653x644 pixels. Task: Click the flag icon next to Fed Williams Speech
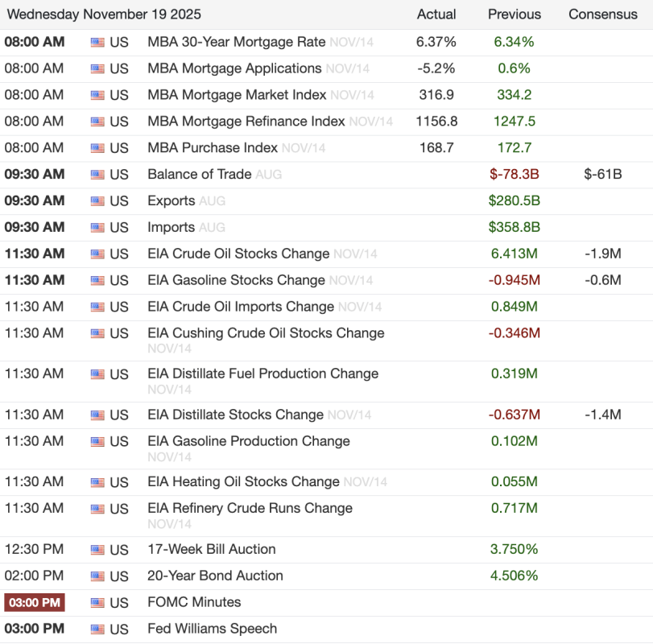click(x=97, y=630)
